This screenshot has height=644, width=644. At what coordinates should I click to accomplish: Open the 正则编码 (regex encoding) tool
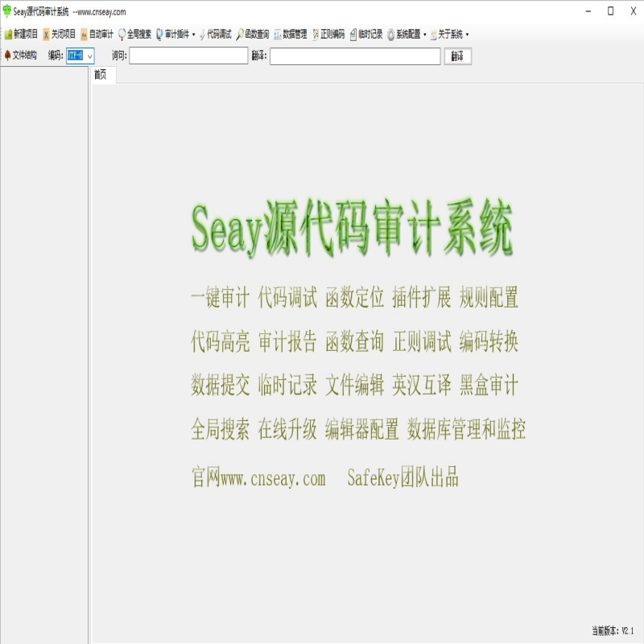[x=328, y=34]
